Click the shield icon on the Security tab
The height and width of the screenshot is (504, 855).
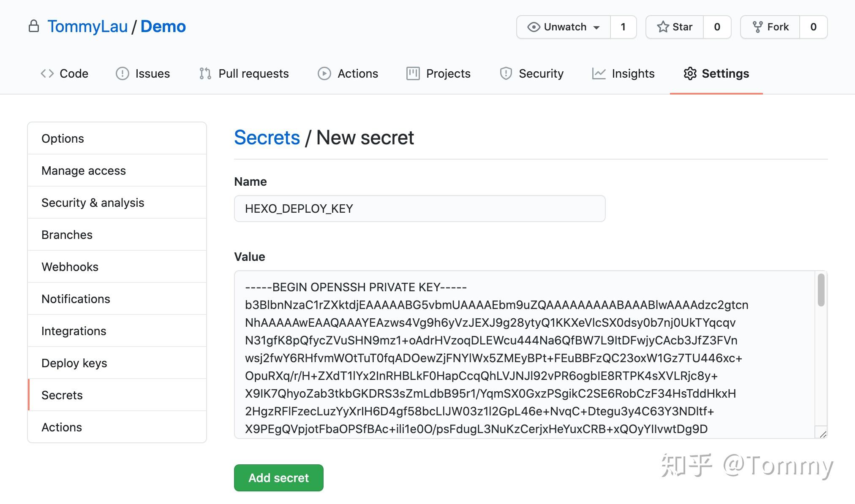pyautogui.click(x=506, y=73)
